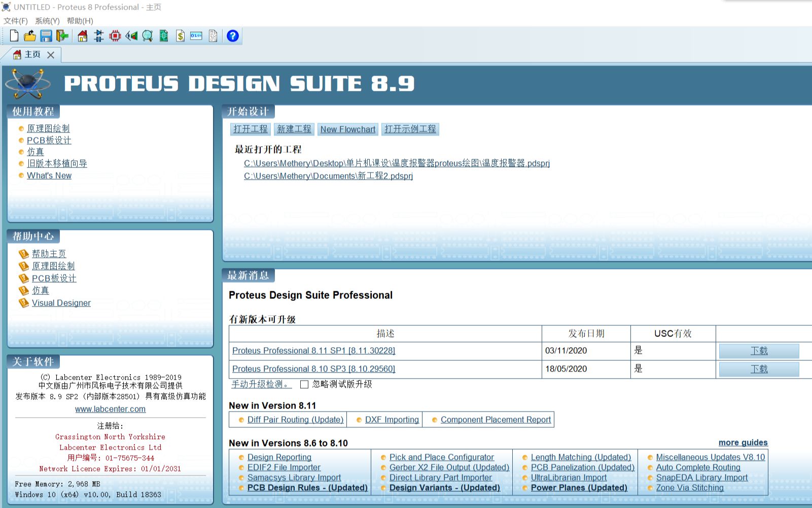Screen dimensions: 812x508
Task: Open the 3D Visualizer eye icon
Action: (x=131, y=36)
